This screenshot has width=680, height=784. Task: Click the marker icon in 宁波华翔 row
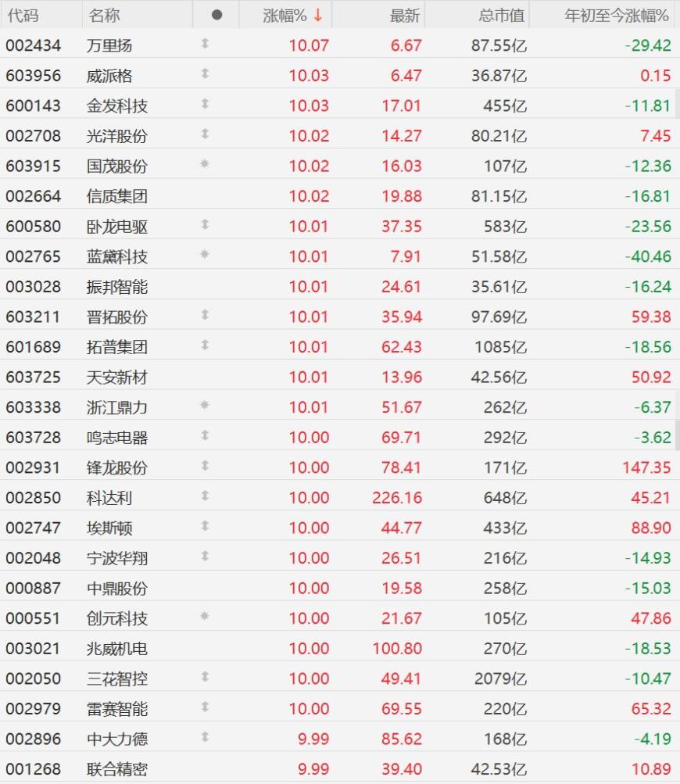click(x=205, y=556)
